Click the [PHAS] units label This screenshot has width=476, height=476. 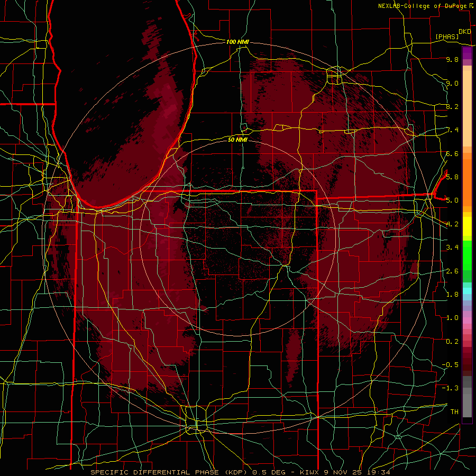pos(447,37)
